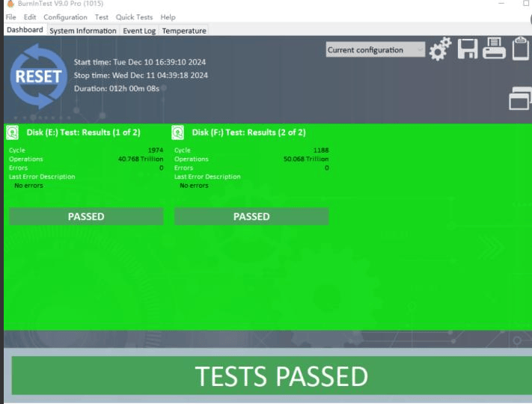532x404 pixels.
Task: Open test preferences via gears icon
Action: pyautogui.click(x=441, y=49)
